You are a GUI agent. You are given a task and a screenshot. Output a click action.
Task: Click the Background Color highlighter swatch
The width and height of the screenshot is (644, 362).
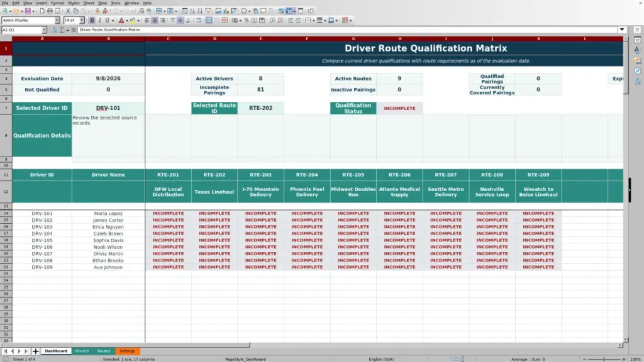point(132,20)
